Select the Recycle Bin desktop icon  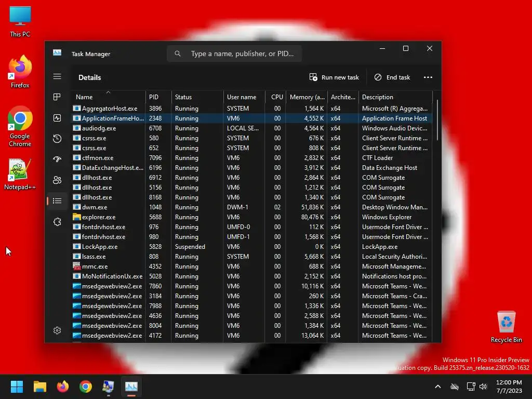pos(506,327)
